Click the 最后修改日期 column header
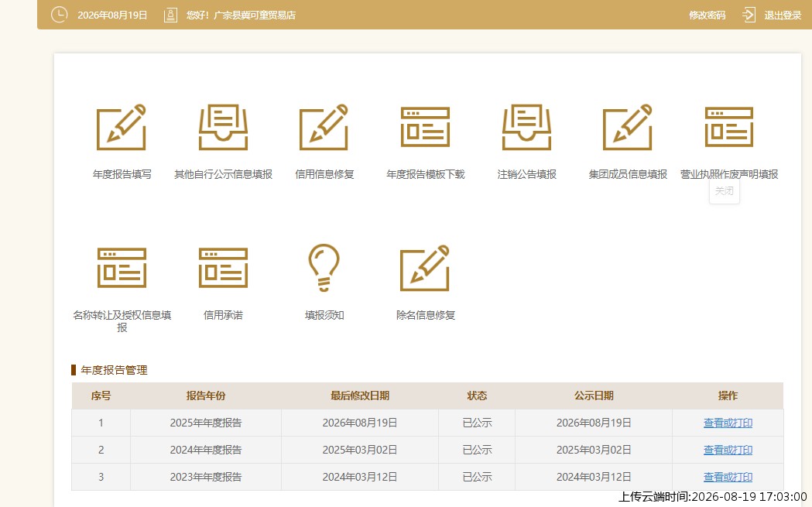812x507 pixels. pyautogui.click(x=360, y=396)
